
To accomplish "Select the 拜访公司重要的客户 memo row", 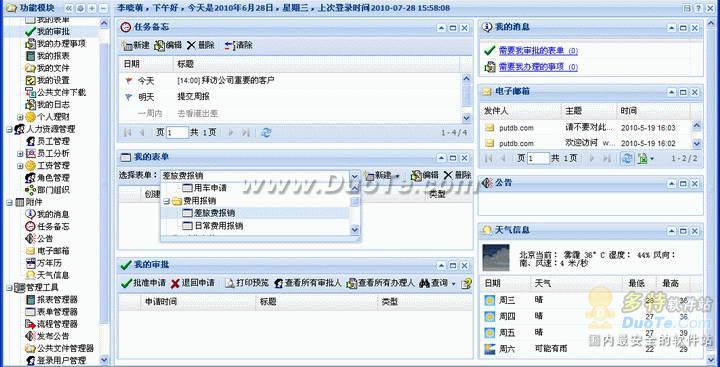I will tap(290, 81).
